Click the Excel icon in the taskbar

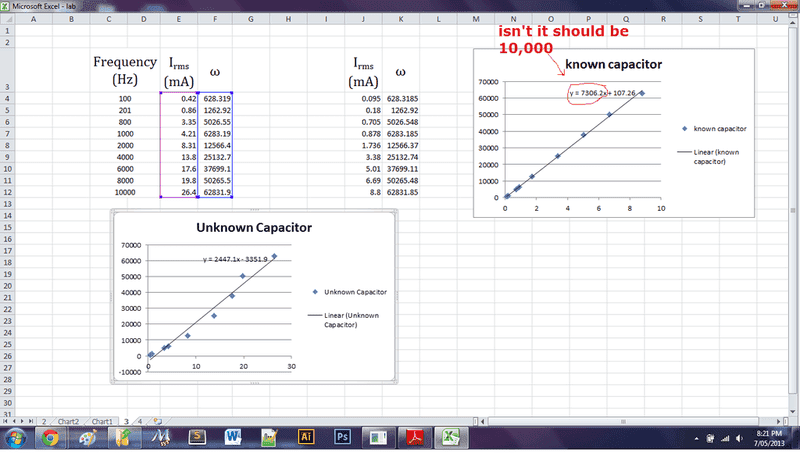[451, 438]
